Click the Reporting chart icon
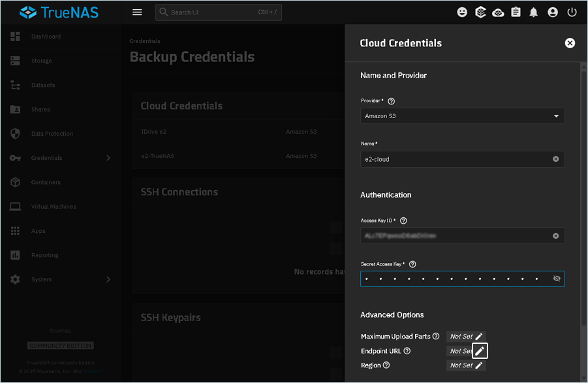 (x=15, y=255)
